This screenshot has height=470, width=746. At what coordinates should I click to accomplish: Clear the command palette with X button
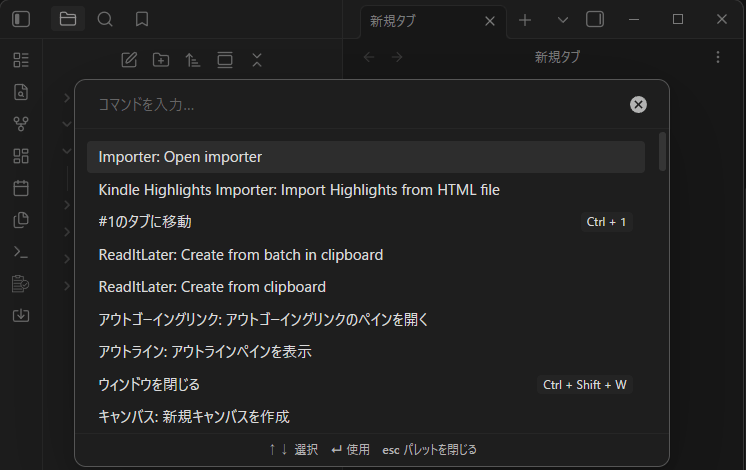(638, 105)
